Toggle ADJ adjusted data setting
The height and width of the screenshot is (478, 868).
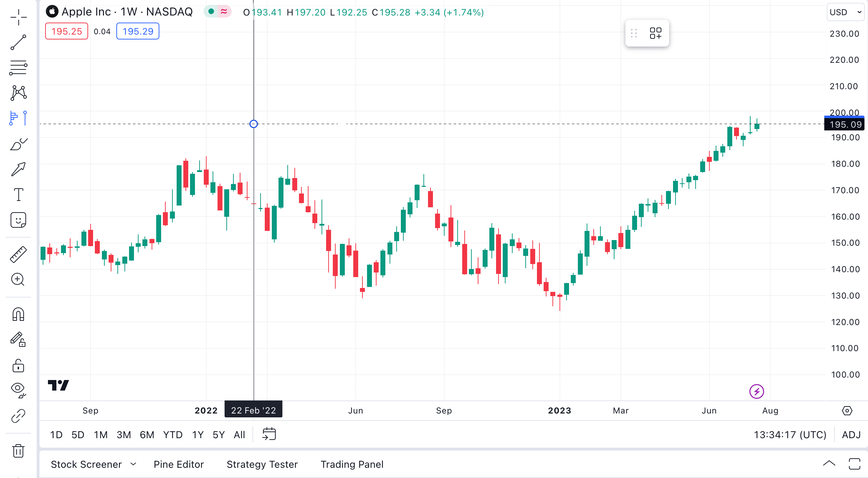(x=851, y=435)
